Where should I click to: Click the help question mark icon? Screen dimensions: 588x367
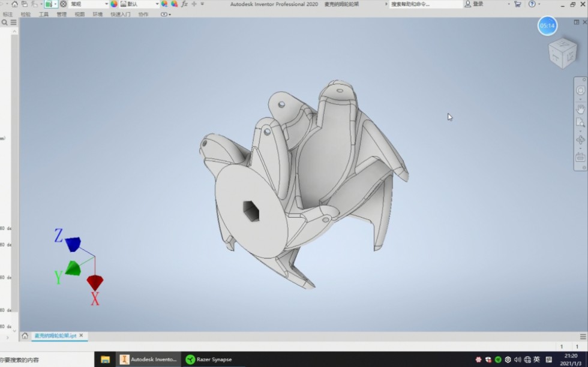[x=532, y=4]
